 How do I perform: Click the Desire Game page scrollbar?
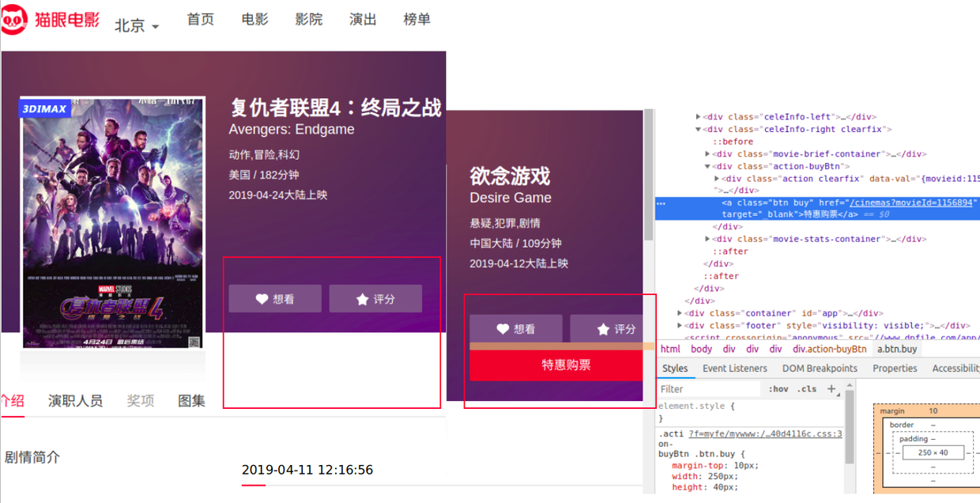650,174
